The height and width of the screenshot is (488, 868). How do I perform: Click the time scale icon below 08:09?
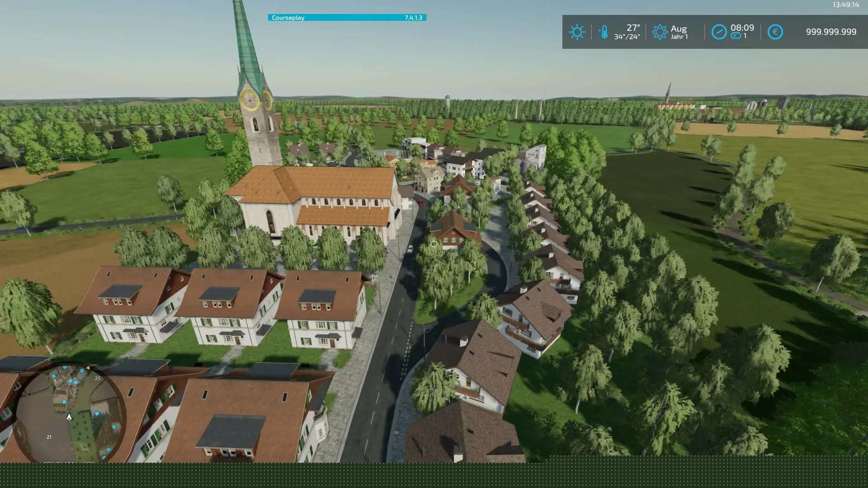click(x=736, y=36)
